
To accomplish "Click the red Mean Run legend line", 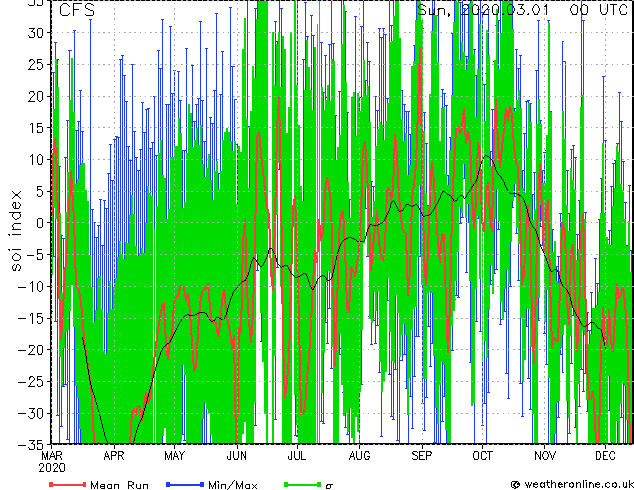I will click(68, 484).
